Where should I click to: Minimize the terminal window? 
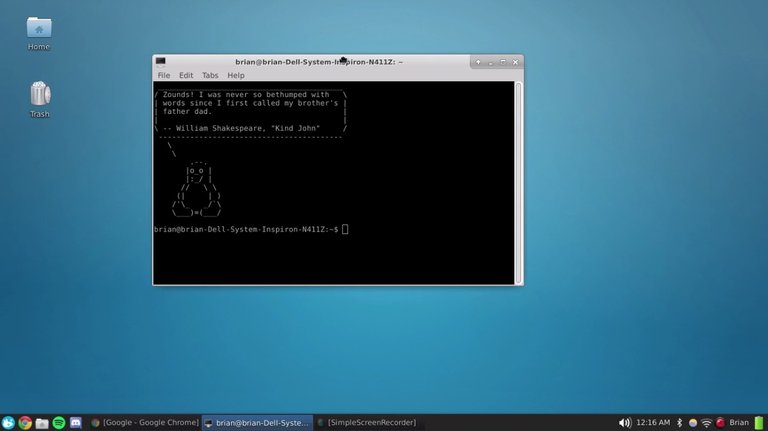pos(490,62)
